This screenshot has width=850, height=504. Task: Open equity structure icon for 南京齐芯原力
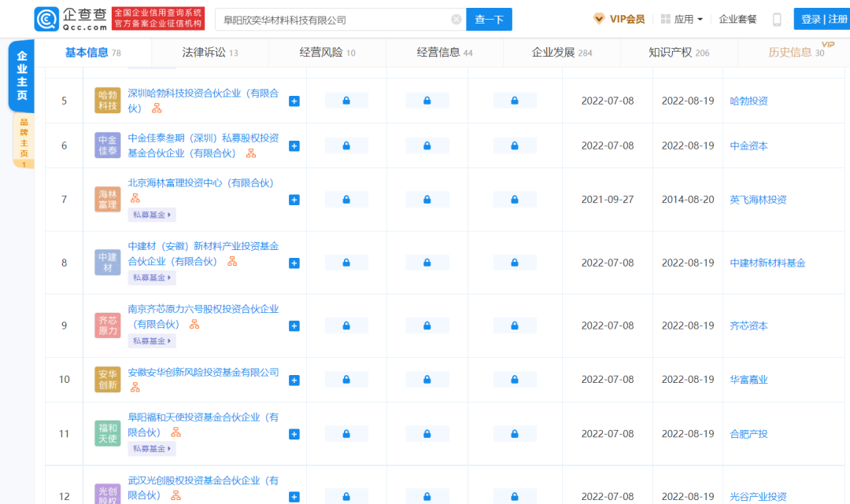click(x=194, y=324)
